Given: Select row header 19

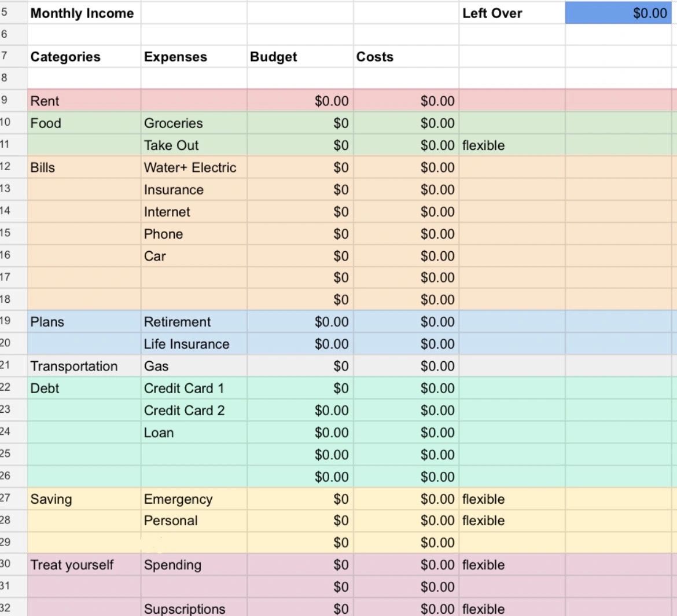Looking at the screenshot, I should pos(13,321).
